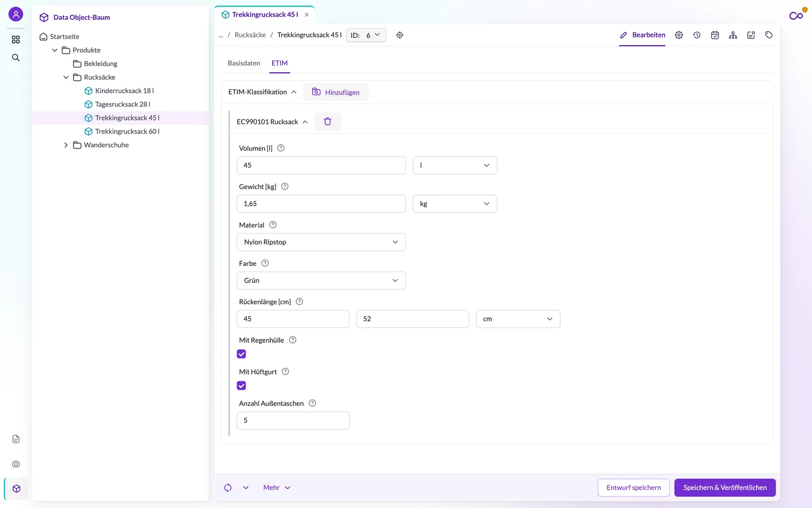The height and width of the screenshot is (508, 812).
Task: Uncheck the Mit Hüftgurt checkbox
Action: 242,386
